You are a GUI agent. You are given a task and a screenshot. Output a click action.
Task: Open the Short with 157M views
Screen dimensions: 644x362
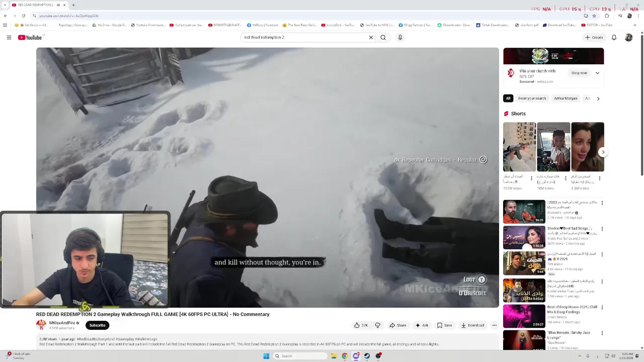tap(519, 147)
